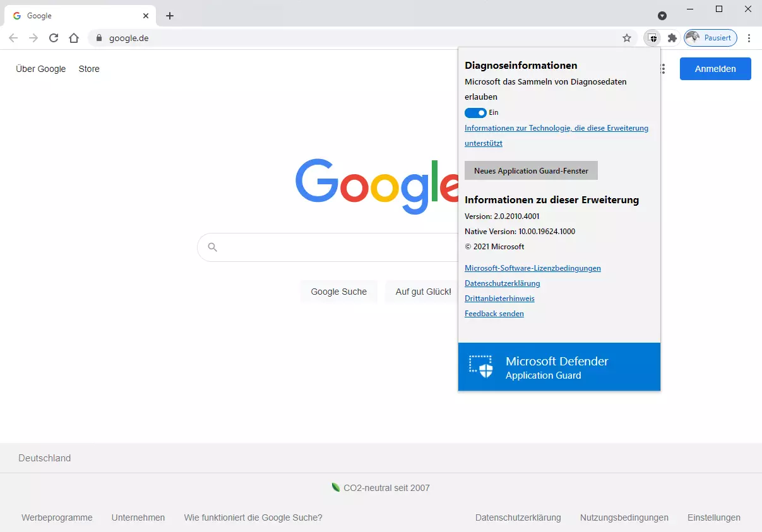Click the Application Guard extension icon

pyautogui.click(x=653, y=38)
